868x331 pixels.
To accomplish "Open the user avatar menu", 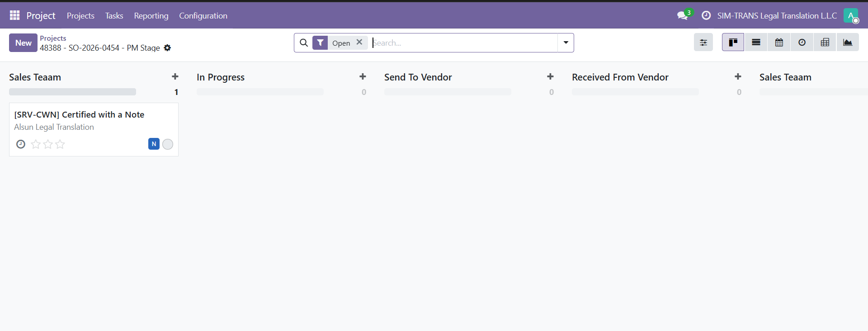I will point(851,15).
